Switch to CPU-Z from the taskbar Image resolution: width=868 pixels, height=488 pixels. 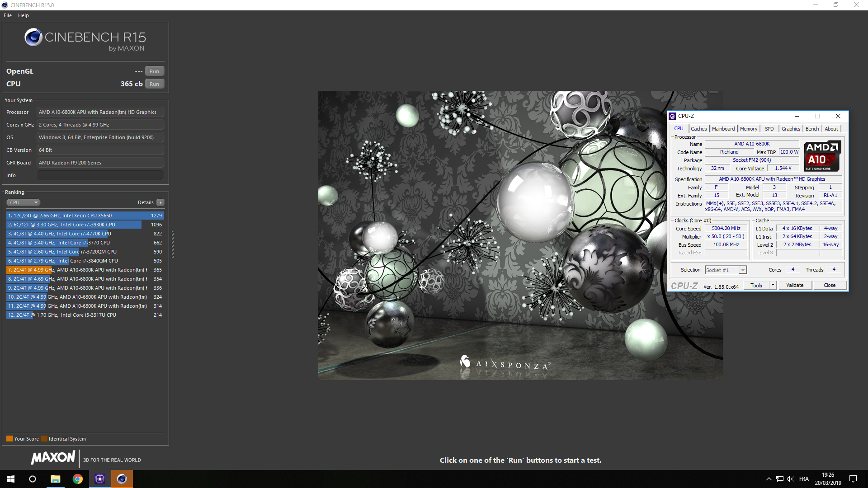100,479
